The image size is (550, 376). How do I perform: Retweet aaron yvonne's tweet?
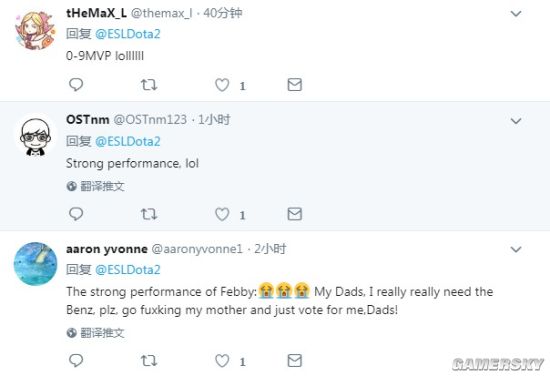click(149, 360)
